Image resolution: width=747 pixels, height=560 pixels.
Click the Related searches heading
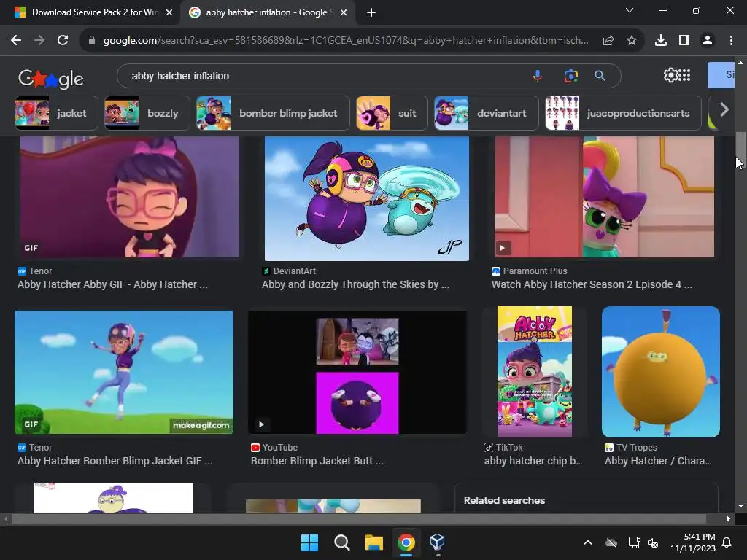(505, 500)
